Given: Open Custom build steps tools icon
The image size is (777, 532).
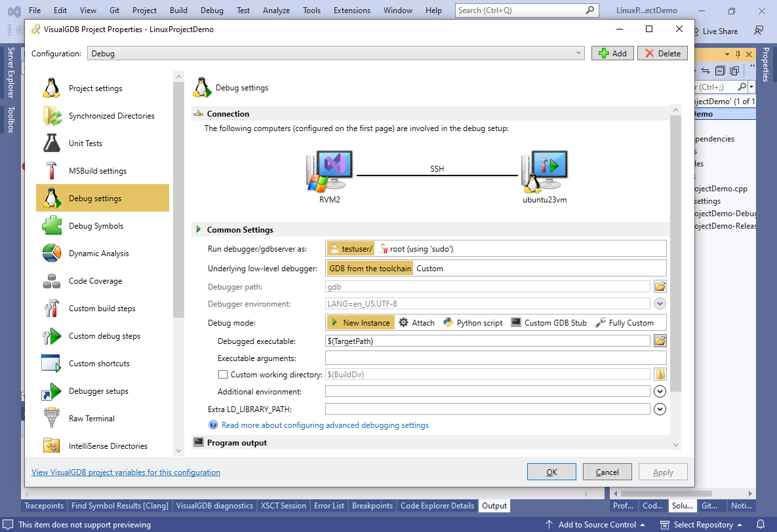Looking at the screenshot, I should point(52,308).
